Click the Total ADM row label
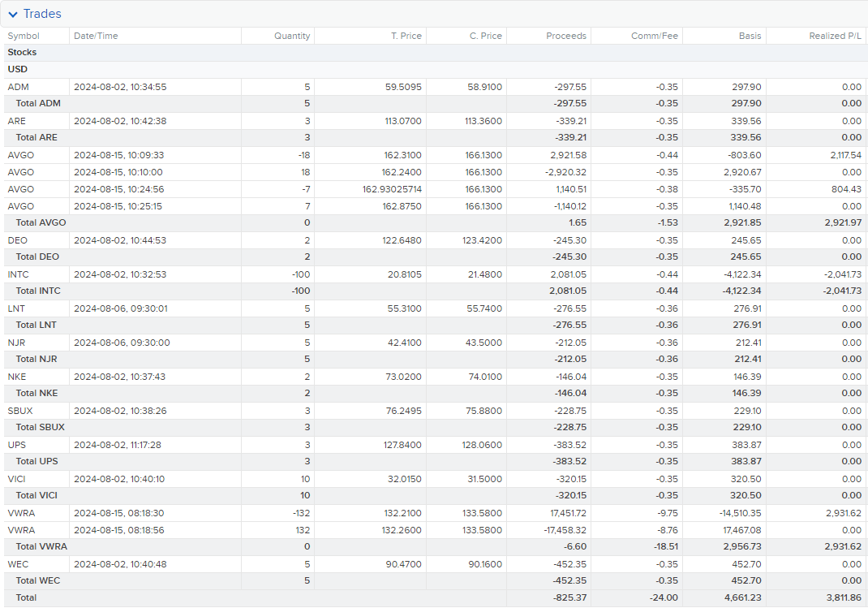Viewport: 868px width, 608px height. tap(38, 104)
